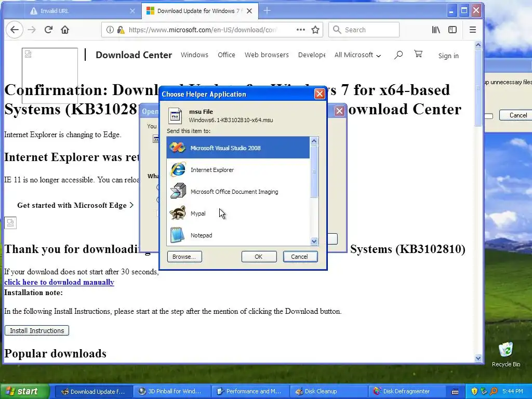Viewport: 532px width, 399px height.
Task: Click the page vertical scrollbar thumb
Action: (478, 87)
